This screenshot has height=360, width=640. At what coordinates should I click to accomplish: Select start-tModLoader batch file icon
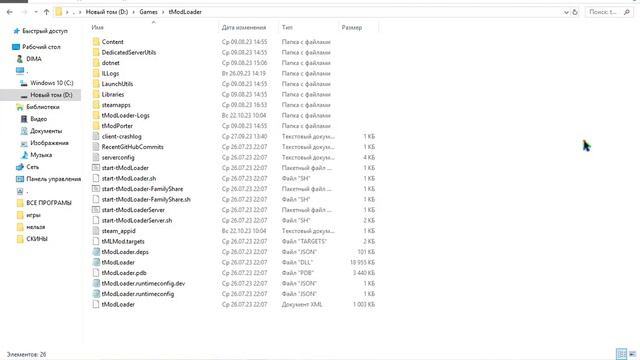(x=96, y=168)
